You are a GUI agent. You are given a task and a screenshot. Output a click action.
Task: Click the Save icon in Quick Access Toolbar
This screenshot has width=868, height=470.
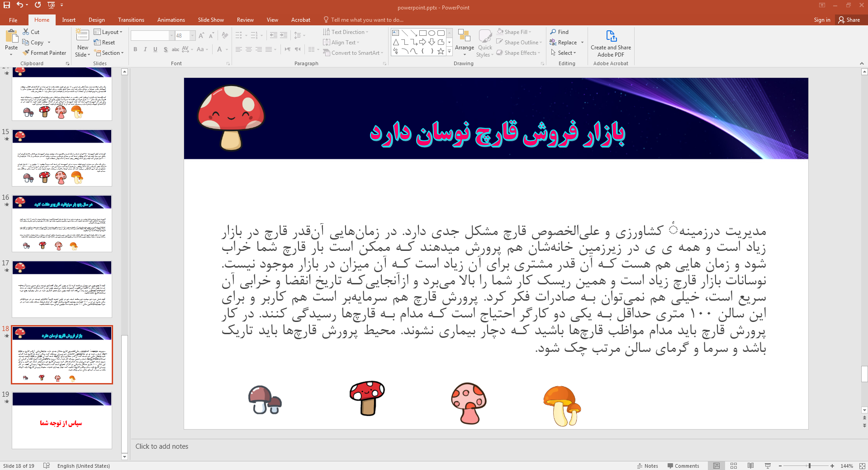coord(7,5)
